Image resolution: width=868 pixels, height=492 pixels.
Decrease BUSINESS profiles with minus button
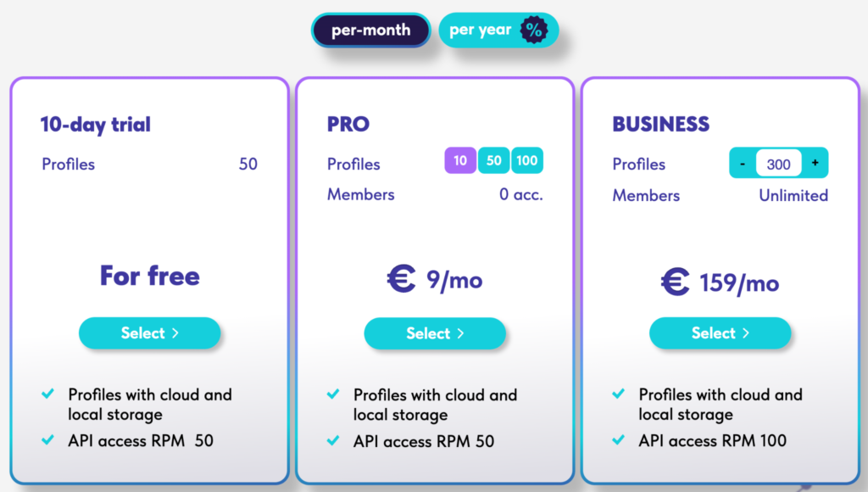pos(743,164)
